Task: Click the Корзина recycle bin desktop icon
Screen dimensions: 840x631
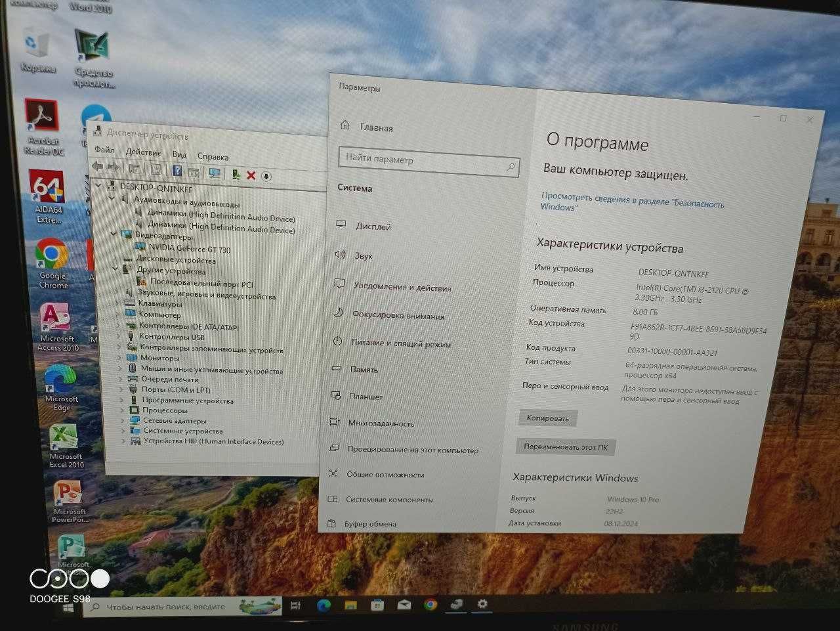Action: [37, 50]
